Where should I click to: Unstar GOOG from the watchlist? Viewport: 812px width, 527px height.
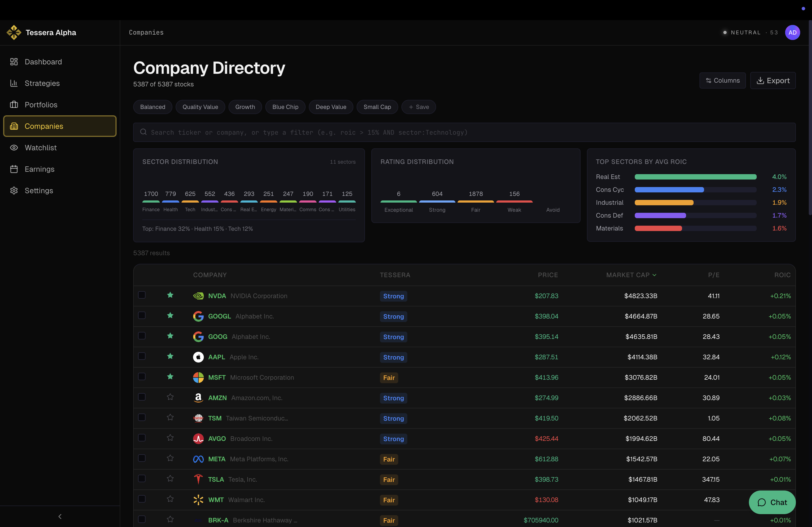point(170,336)
